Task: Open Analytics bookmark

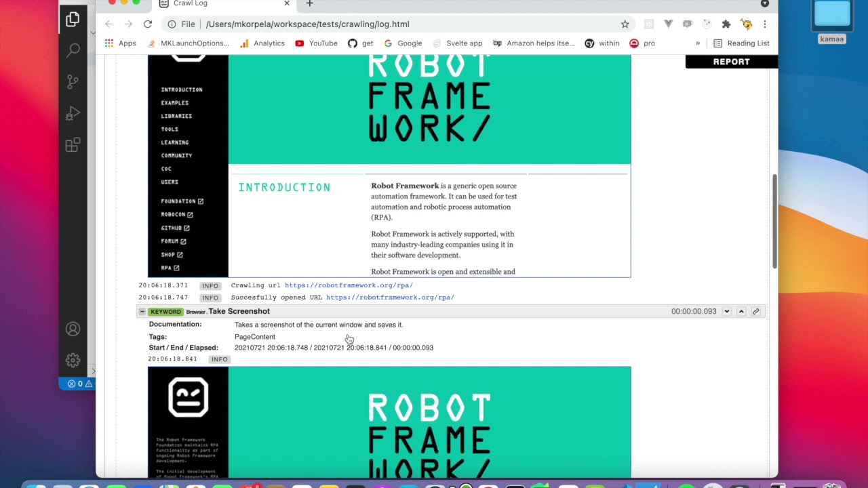Action: point(261,43)
